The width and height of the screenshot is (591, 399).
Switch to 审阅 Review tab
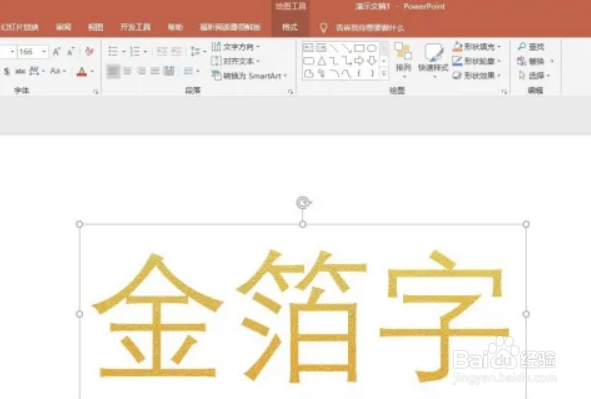pos(63,27)
